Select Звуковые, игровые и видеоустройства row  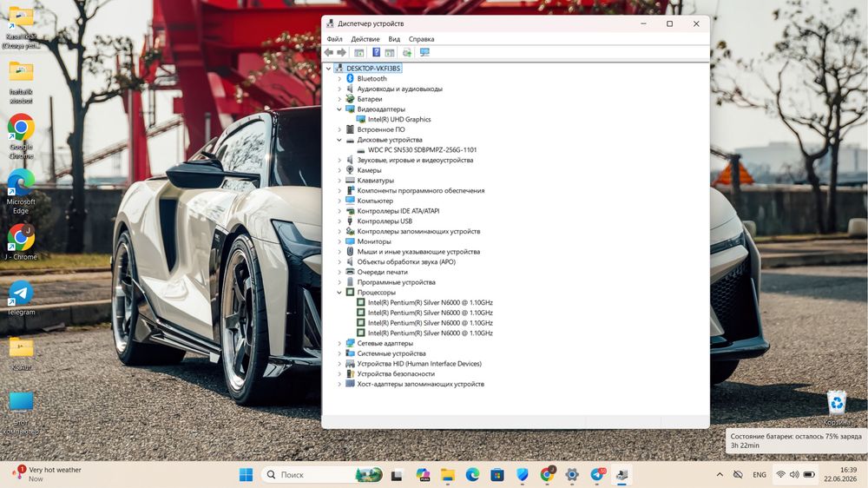[x=415, y=160]
